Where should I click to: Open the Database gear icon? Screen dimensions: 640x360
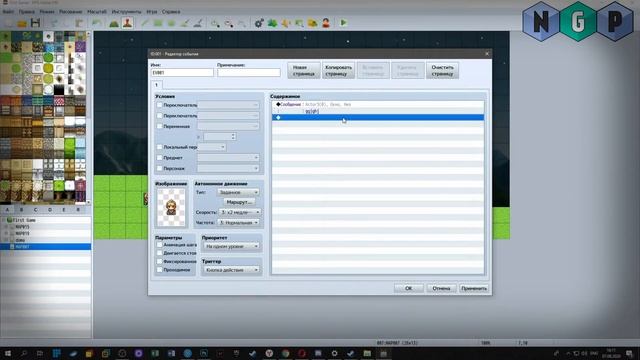click(x=259, y=23)
